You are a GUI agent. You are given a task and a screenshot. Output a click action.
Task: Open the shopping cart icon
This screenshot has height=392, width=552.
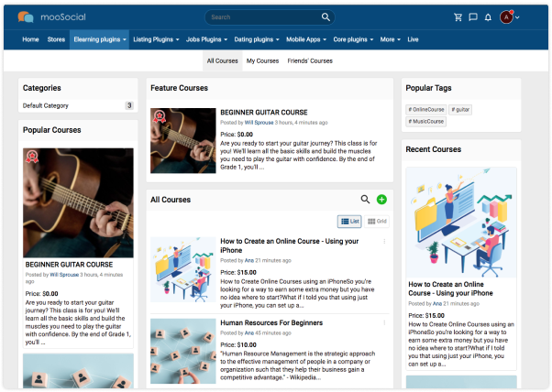[458, 17]
